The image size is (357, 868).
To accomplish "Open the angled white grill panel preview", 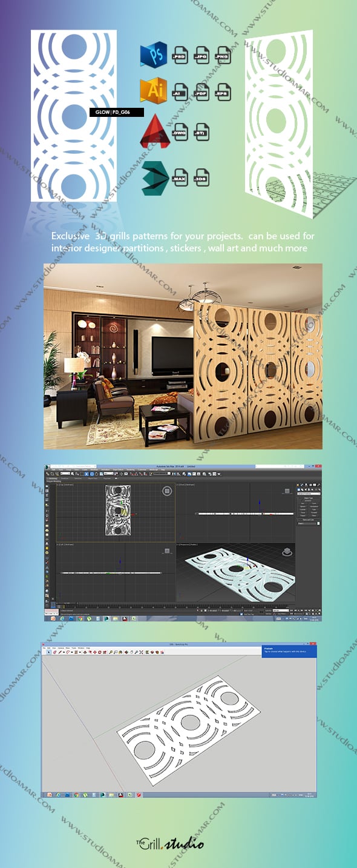I will 278,123.
